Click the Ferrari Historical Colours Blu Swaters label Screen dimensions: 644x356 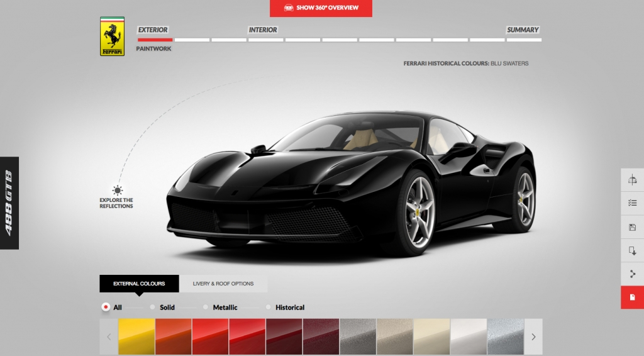[466, 64]
